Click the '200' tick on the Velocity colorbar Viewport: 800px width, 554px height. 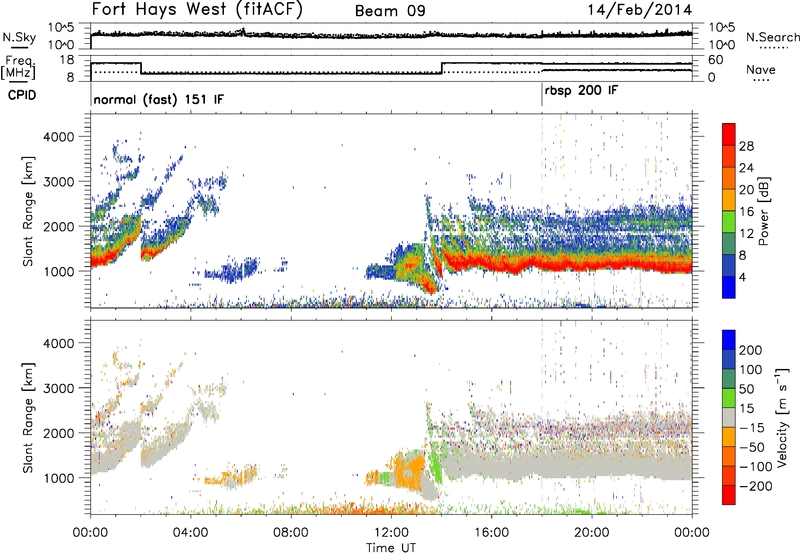click(x=751, y=350)
